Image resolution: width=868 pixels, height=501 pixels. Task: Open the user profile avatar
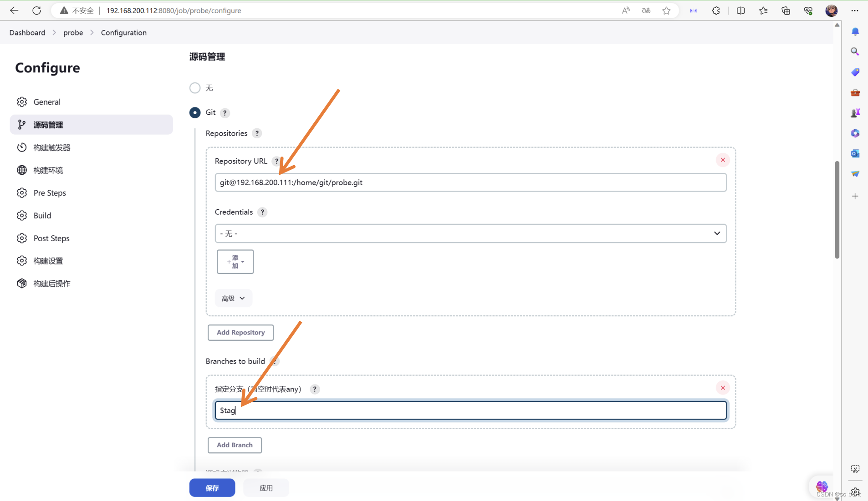point(831,10)
